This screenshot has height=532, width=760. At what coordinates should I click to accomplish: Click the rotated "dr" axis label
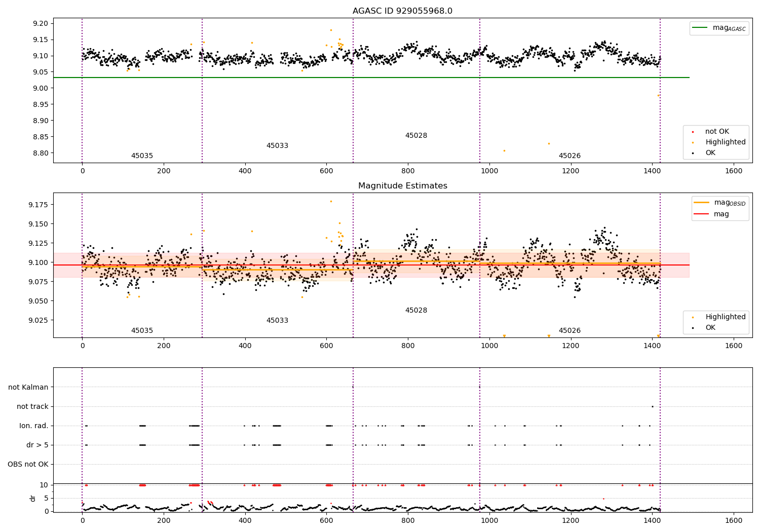[x=33, y=499]
